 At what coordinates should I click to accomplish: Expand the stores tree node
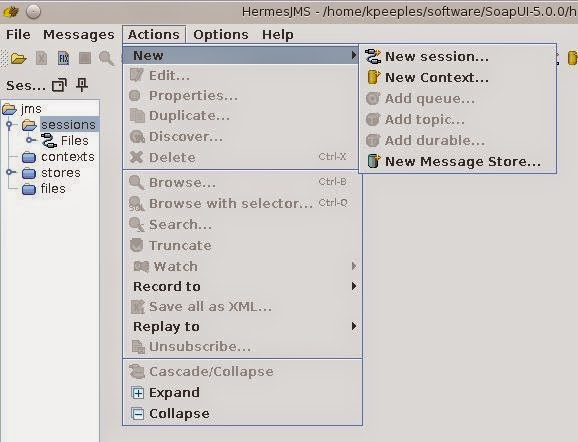[x=10, y=172]
